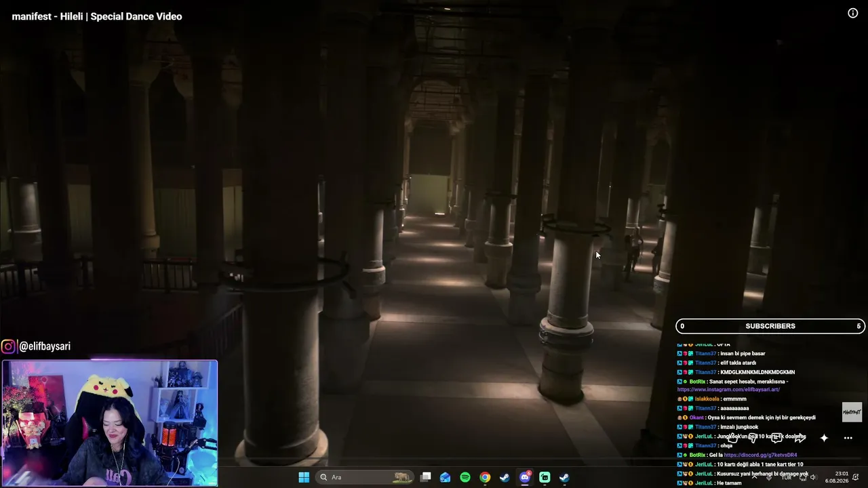Click the streamer webcam overlay
The width and height of the screenshot is (868, 488).
pyautogui.click(x=109, y=423)
